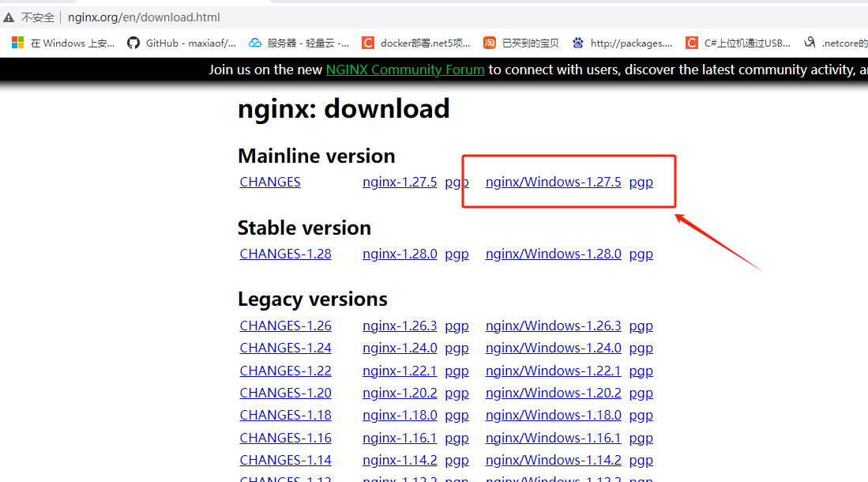Download nginx-1.14.2 source
The height and width of the screenshot is (482, 868).
tap(400, 460)
